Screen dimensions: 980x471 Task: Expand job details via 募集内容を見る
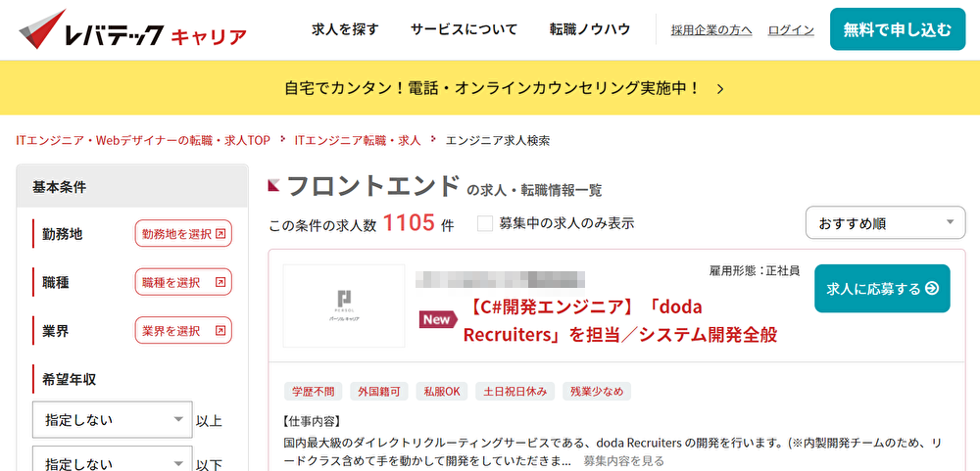click(x=623, y=460)
